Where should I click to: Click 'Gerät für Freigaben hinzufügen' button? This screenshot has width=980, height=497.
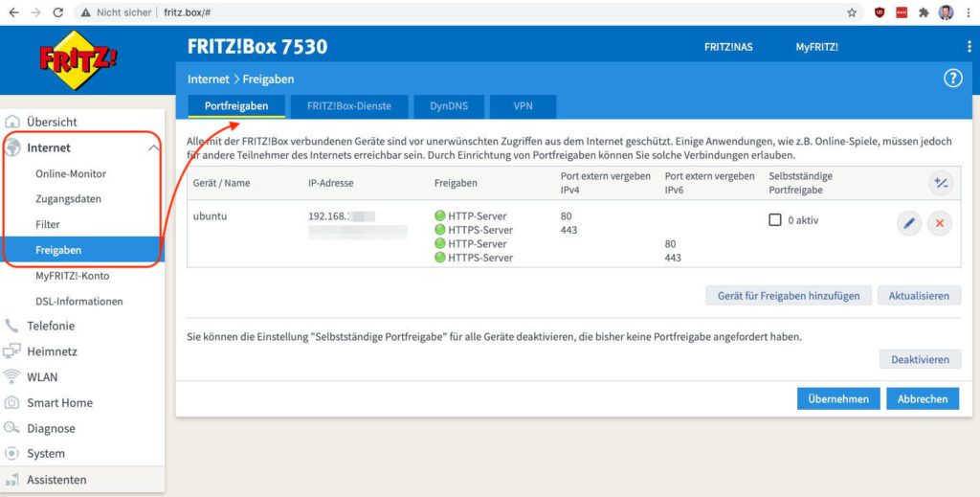pyautogui.click(x=789, y=296)
